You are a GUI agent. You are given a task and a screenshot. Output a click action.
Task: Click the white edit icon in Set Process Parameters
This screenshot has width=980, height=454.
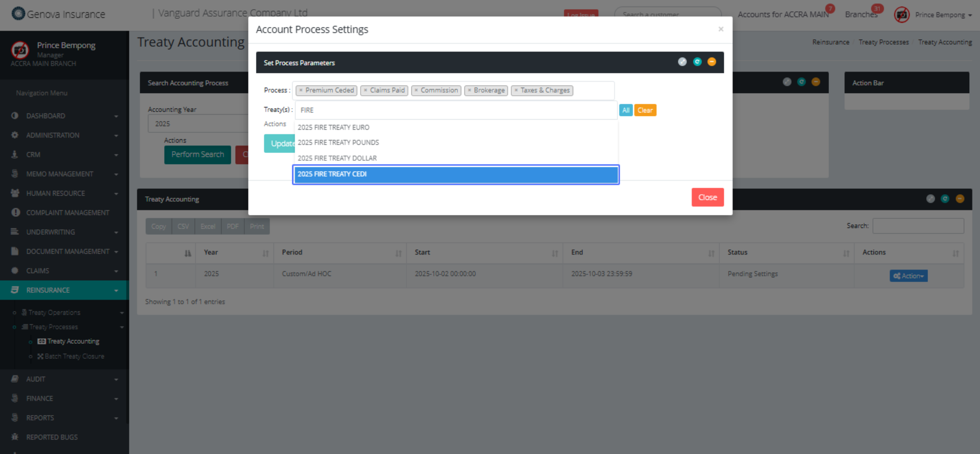682,62
